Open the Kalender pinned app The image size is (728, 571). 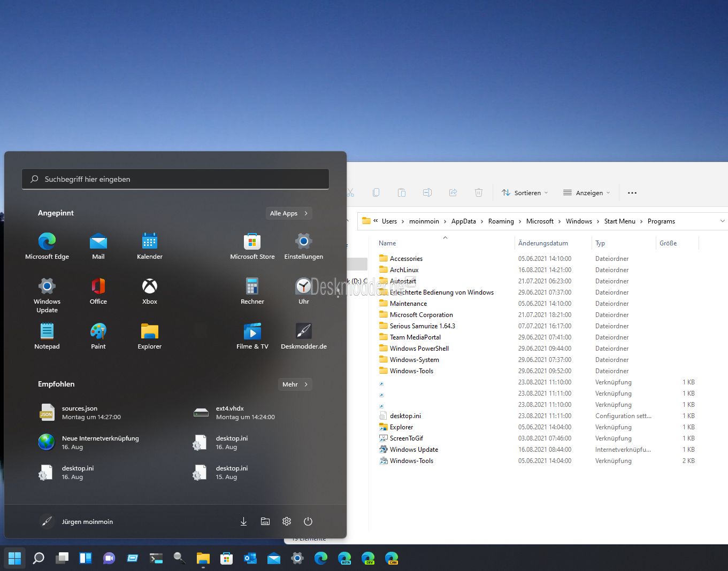click(x=150, y=246)
